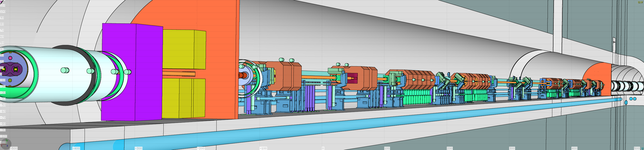Click the -90 tick on vertical axis
This screenshot has height=150, width=644.
(3, 130)
